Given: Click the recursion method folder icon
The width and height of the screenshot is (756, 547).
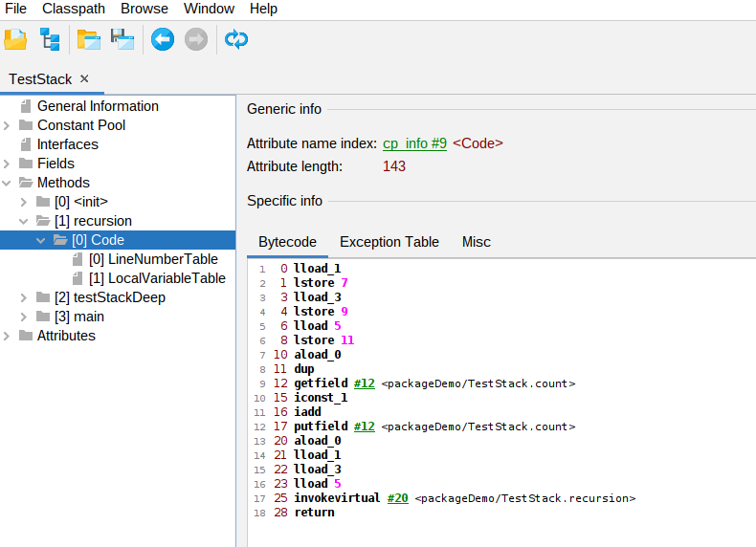Looking at the screenshot, I should tap(43, 221).
